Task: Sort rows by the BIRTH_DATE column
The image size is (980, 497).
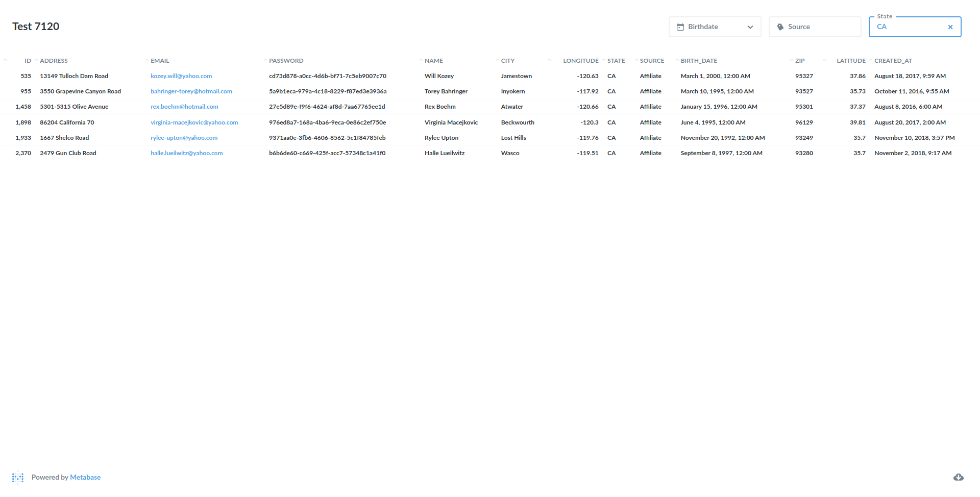Action: [698, 60]
